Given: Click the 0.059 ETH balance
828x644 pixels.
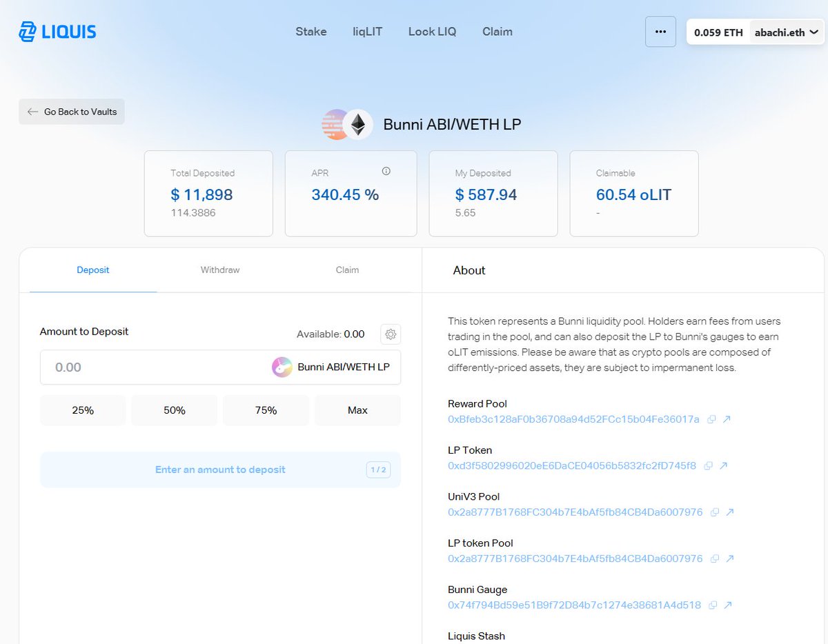Looking at the screenshot, I should [718, 32].
